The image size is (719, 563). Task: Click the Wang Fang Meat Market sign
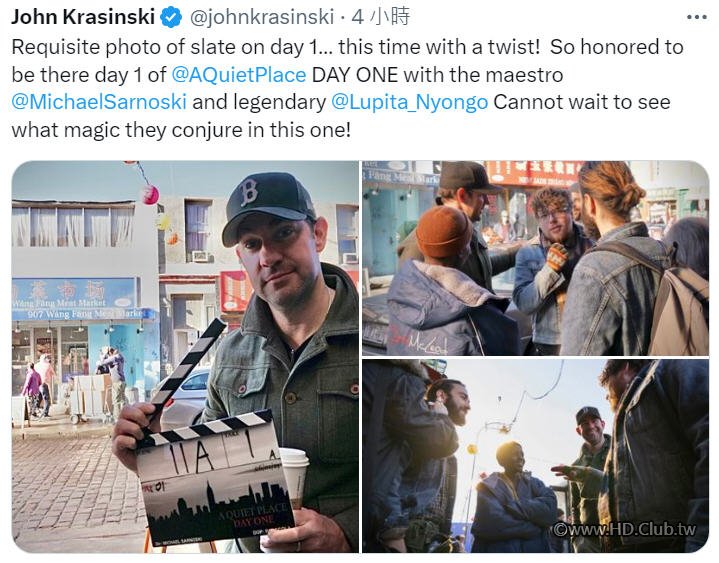76,299
